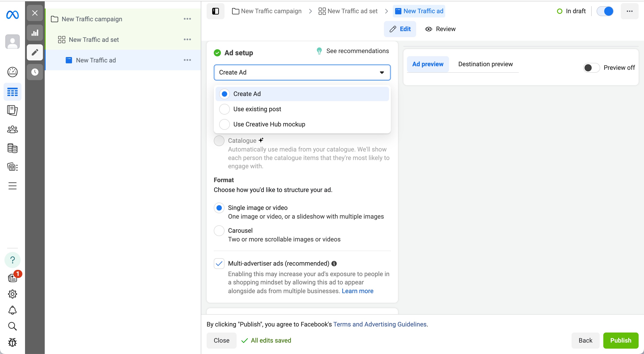
Task: Select the Carousel format option
Action: click(219, 231)
